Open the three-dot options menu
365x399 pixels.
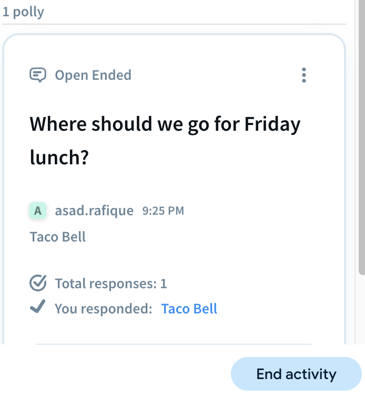click(304, 75)
